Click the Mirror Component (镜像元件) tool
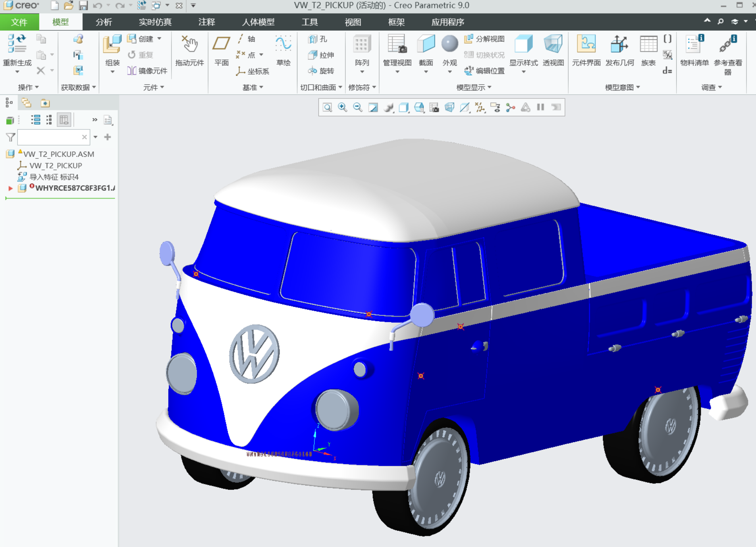The image size is (756, 547). [x=147, y=71]
